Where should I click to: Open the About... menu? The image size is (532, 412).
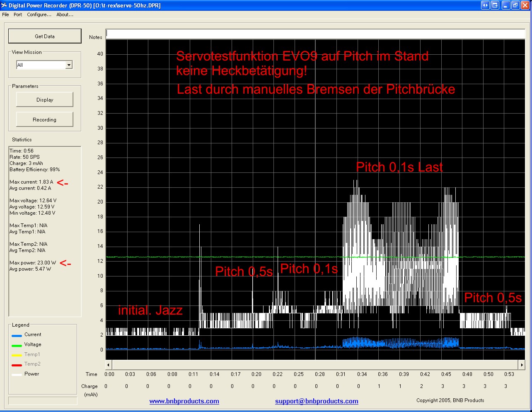pyautogui.click(x=65, y=15)
